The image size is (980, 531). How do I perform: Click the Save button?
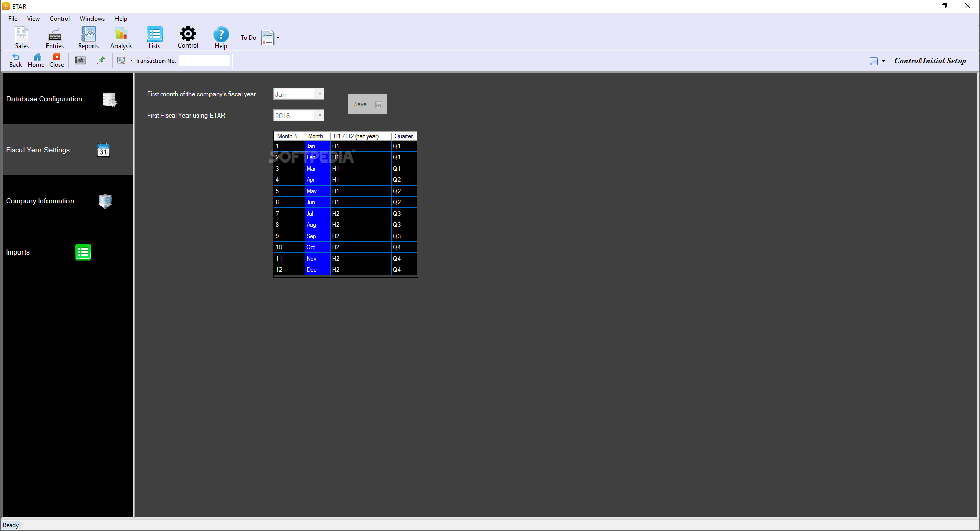pos(367,104)
